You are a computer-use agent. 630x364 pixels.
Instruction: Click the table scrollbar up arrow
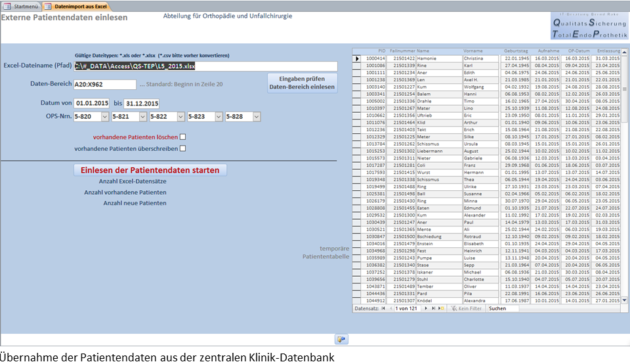[624, 52]
